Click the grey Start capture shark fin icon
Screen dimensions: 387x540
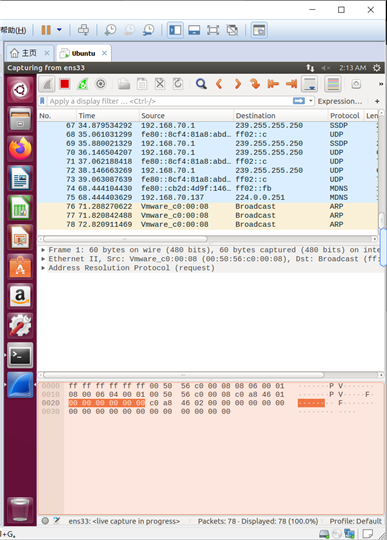[47, 84]
